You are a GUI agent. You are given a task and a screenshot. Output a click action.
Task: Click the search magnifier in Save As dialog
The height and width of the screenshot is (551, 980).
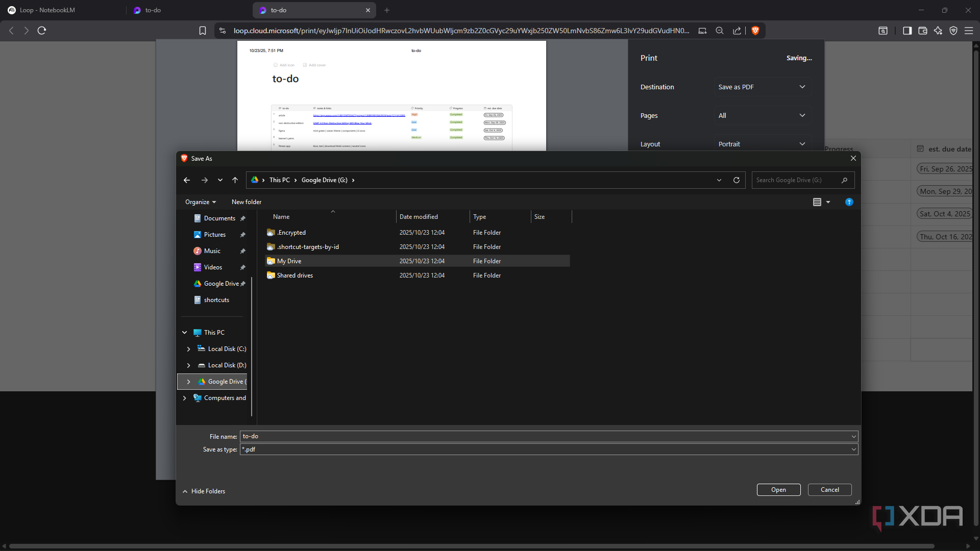point(845,180)
